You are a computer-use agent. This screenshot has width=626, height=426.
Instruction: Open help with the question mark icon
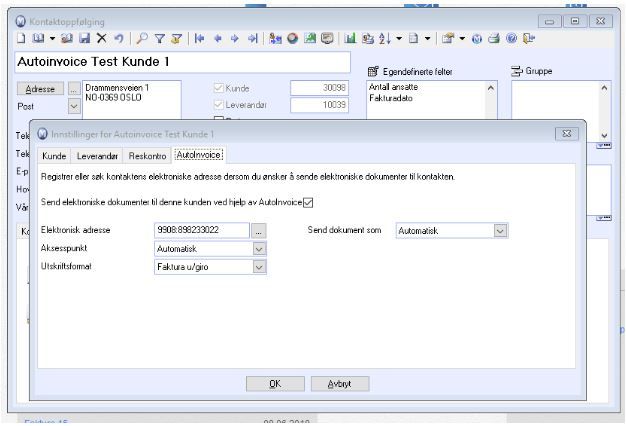511,38
